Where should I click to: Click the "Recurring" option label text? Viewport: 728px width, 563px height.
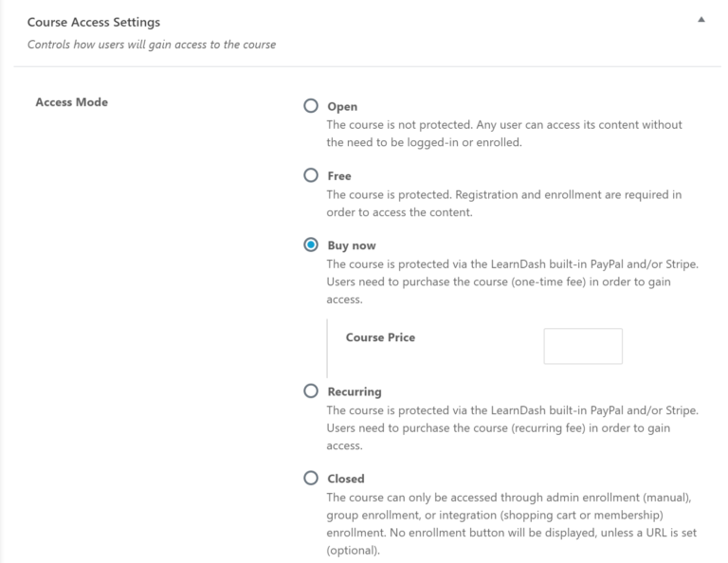[354, 391]
